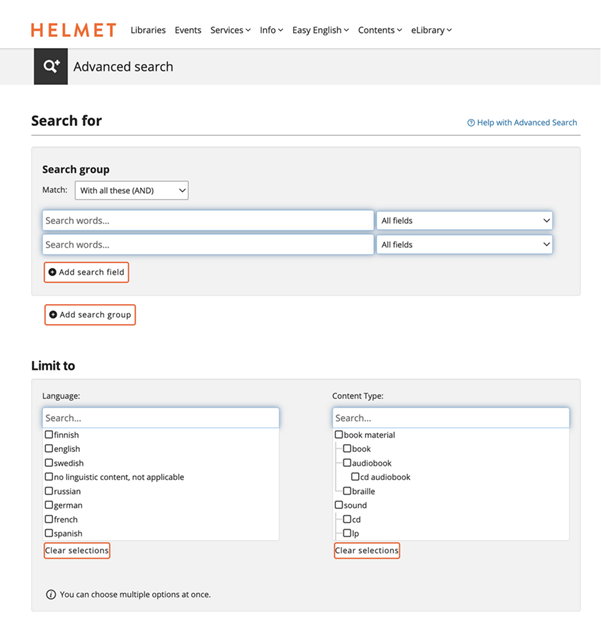Click the plus icon on Add search field

click(53, 272)
